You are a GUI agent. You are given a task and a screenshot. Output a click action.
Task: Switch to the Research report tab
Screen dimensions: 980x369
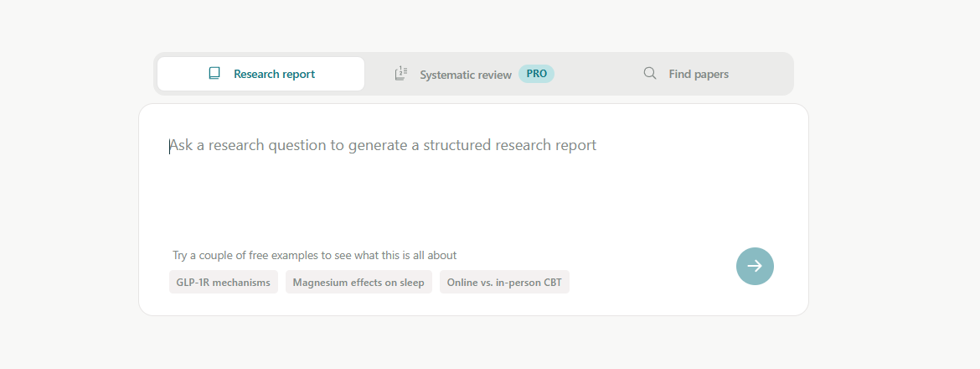[260, 74]
